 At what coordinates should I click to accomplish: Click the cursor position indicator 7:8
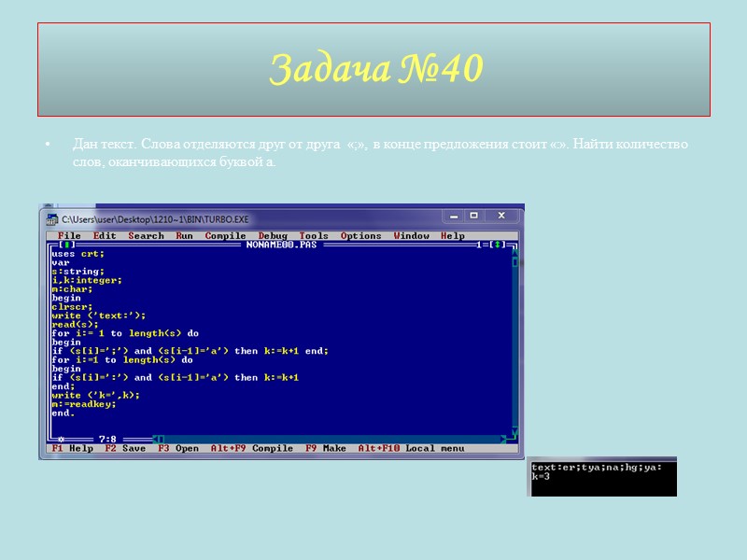(107, 439)
